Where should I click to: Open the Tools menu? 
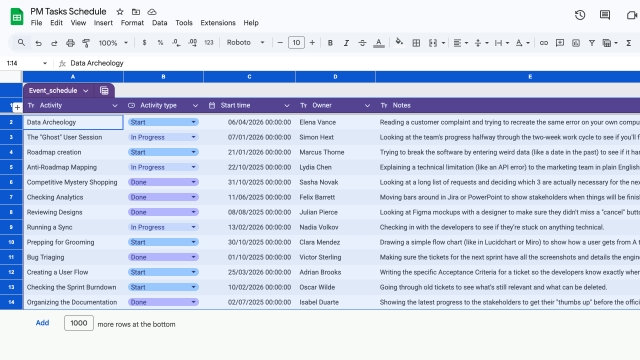(184, 23)
